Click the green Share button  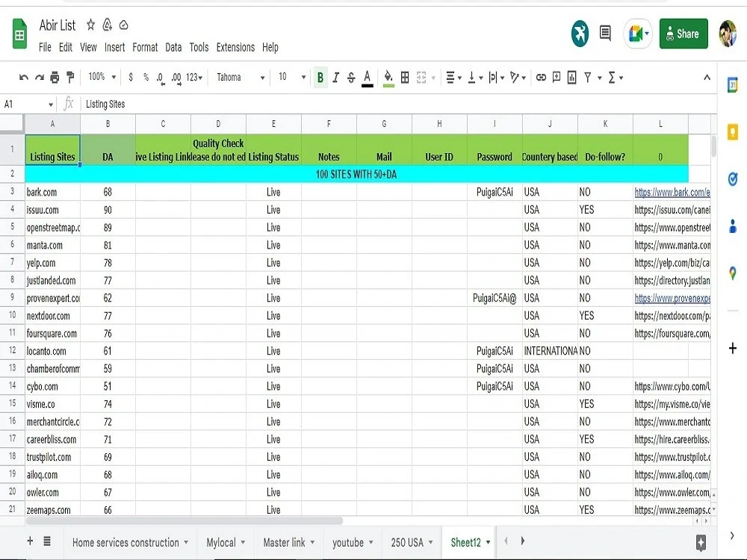coord(684,34)
